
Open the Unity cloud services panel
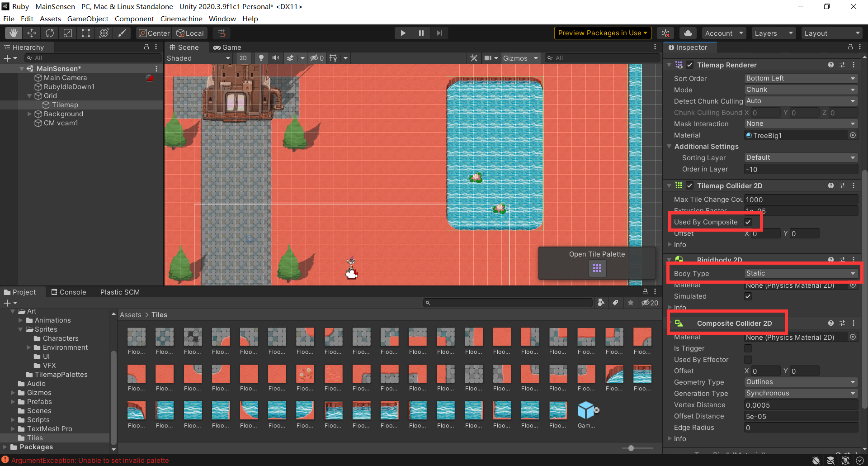point(688,33)
